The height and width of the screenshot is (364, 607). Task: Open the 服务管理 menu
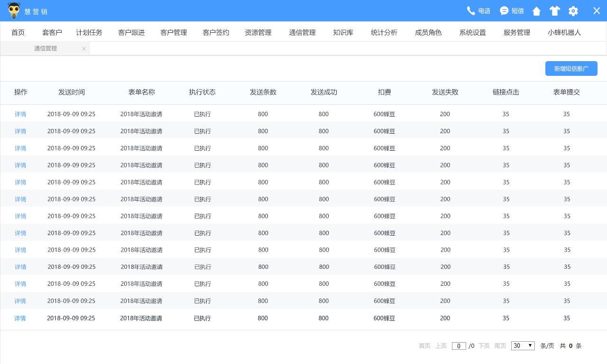517,32
